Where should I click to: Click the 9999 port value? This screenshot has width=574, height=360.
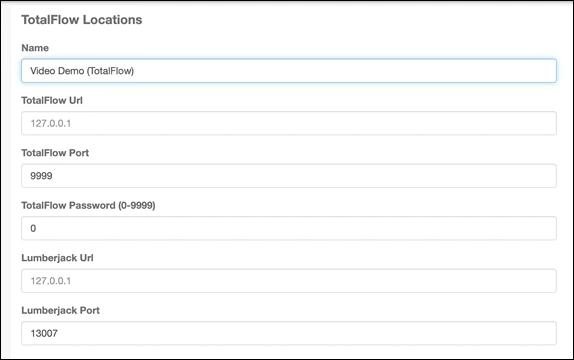click(41, 176)
